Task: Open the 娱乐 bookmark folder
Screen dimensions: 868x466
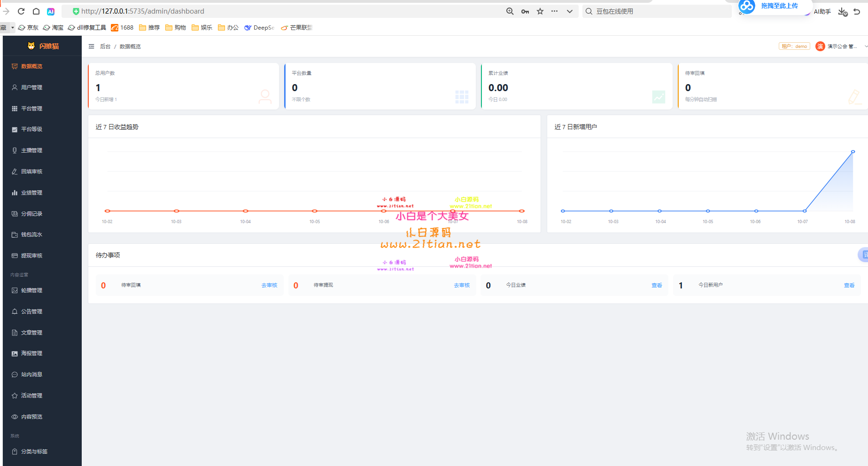Action: (x=202, y=28)
